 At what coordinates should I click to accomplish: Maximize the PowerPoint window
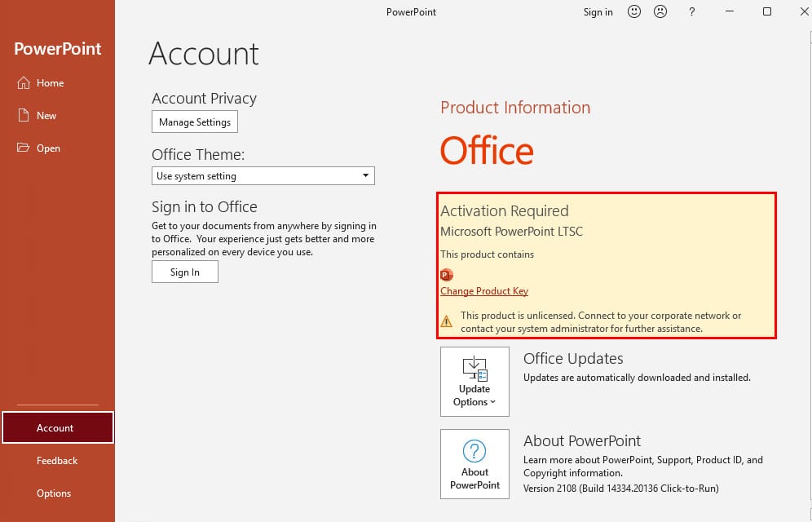tap(767, 11)
